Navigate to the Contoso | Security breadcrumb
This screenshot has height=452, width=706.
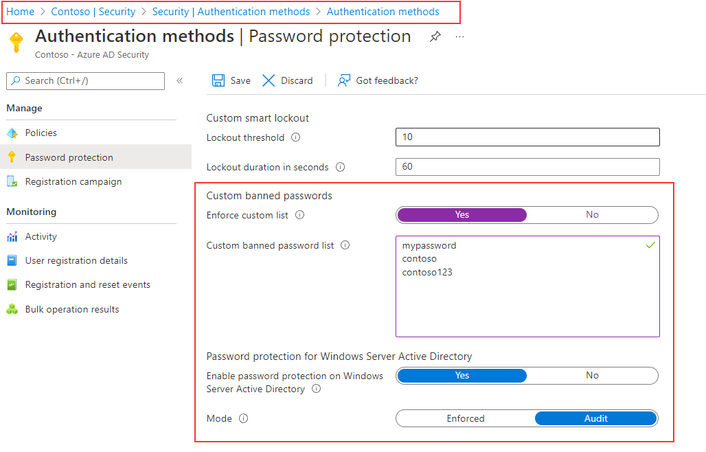(93, 12)
